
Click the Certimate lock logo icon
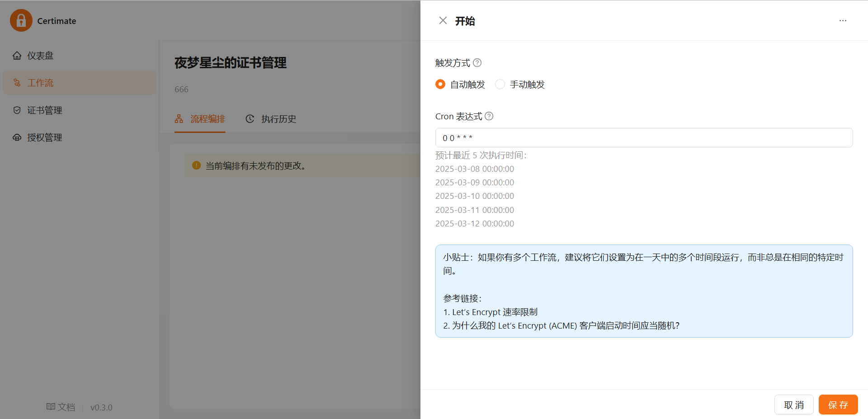coord(21,20)
